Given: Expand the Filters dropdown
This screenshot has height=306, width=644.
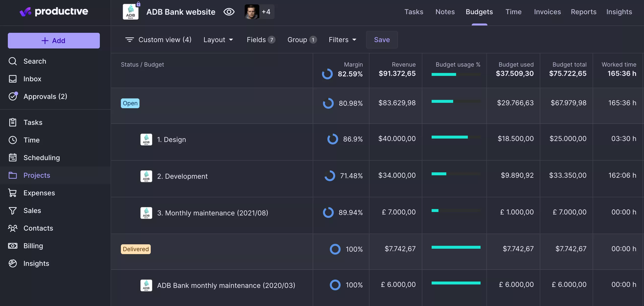Looking at the screenshot, I should tap(343, 40).
